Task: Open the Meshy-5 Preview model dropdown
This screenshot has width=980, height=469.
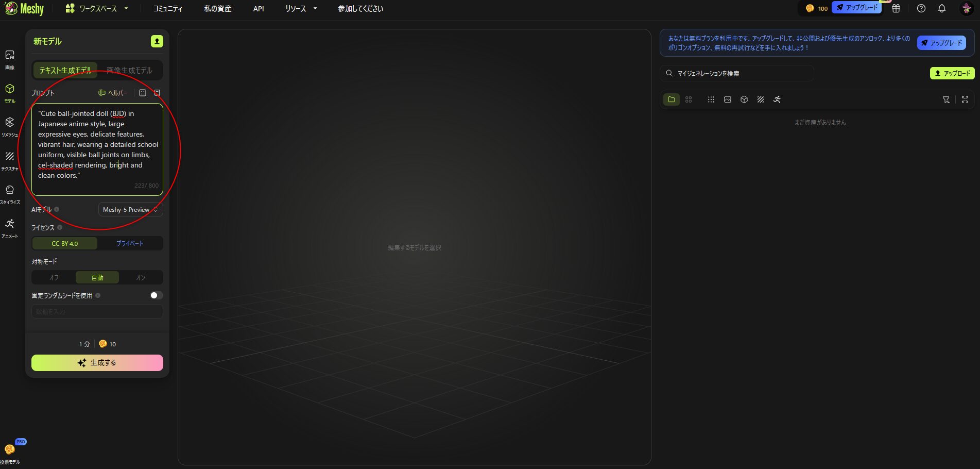Action: coord(130,209)
